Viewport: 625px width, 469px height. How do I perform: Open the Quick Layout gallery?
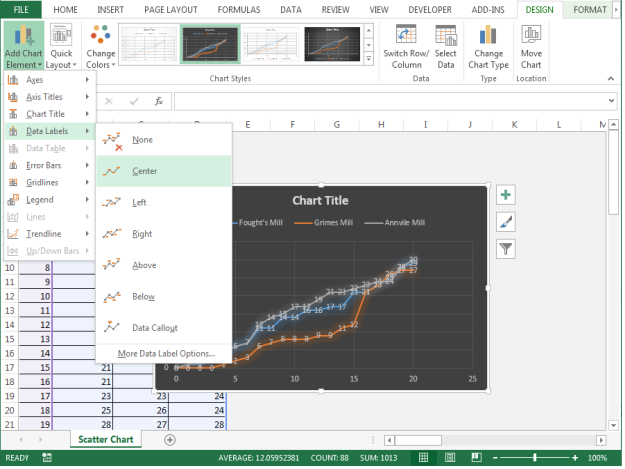click(61, 46)
